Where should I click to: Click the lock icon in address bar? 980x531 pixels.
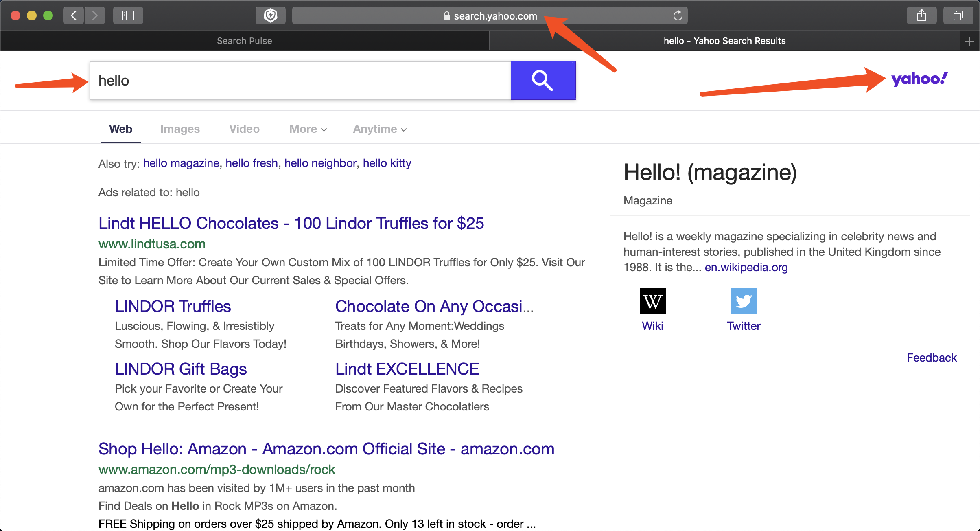tap(446, 15)
